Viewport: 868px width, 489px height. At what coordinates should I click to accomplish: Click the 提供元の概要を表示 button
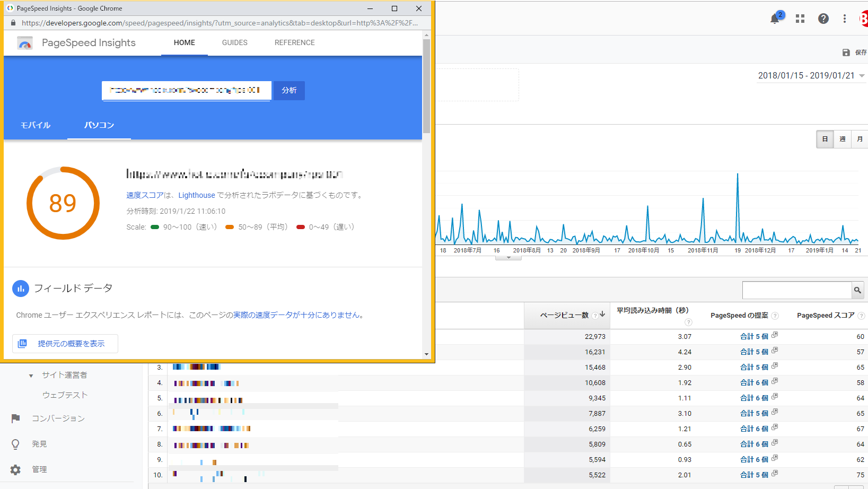65,344
